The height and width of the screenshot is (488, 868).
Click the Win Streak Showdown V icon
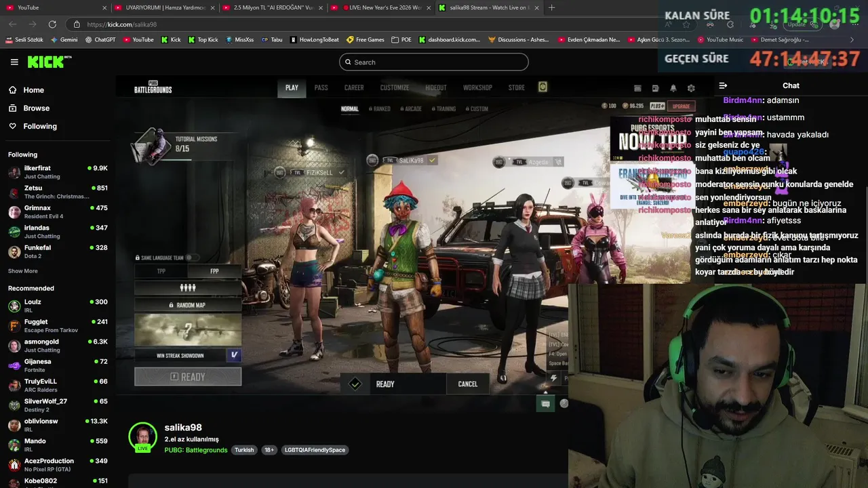coord(234,355)
